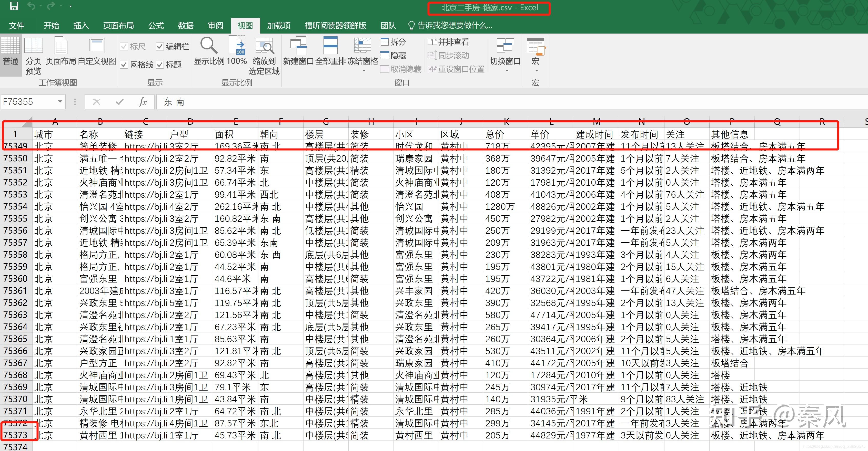Image resolution: width=868 pixels, height=451 pixels.
Task: Switch to the 插入 Insert tab
Action: pos(81,26)
